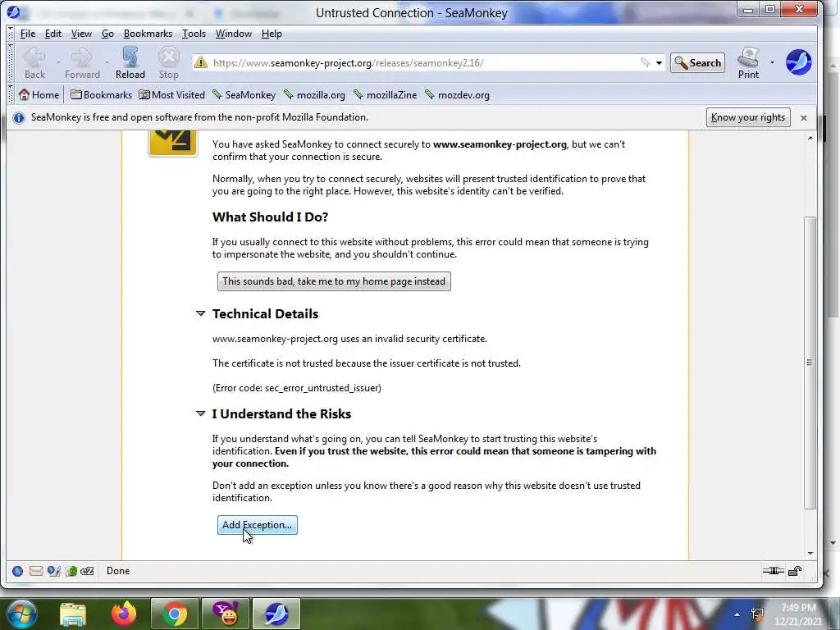Open the Tools menu
This screenshot has width=840, height=630.
[194, 34]
